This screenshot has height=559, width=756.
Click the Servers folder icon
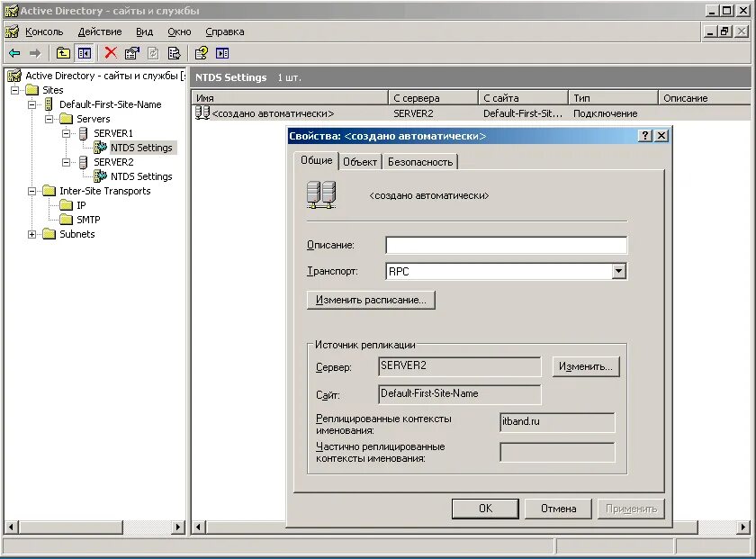pyautogui.click(x=66, y=119)
